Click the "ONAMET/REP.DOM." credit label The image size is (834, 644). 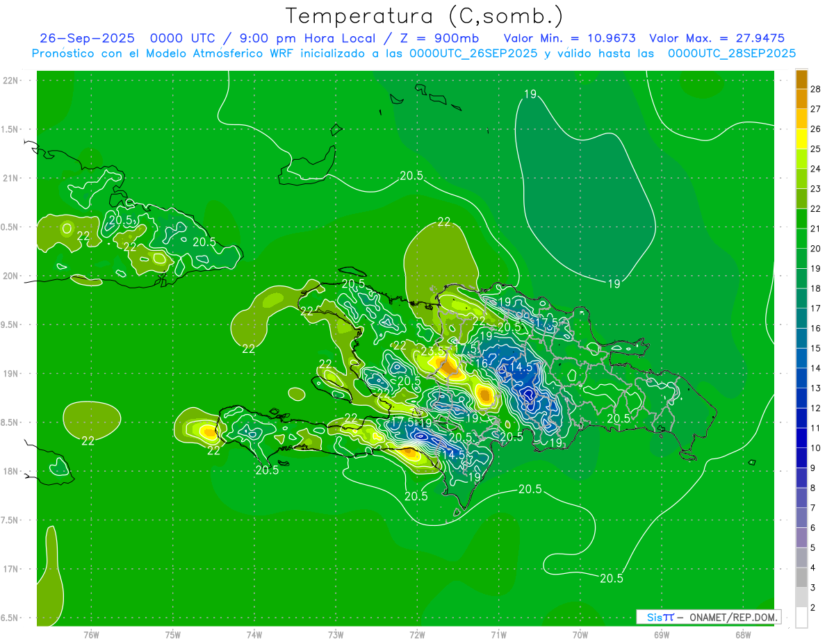pyautogui.click(x=734, y=617)
